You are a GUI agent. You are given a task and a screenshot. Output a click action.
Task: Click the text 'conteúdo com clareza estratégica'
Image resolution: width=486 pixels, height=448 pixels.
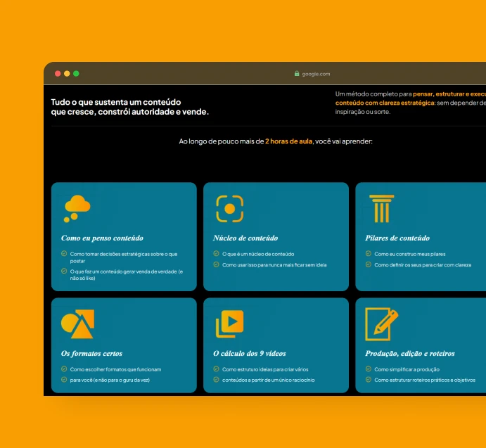click(385, 103)
